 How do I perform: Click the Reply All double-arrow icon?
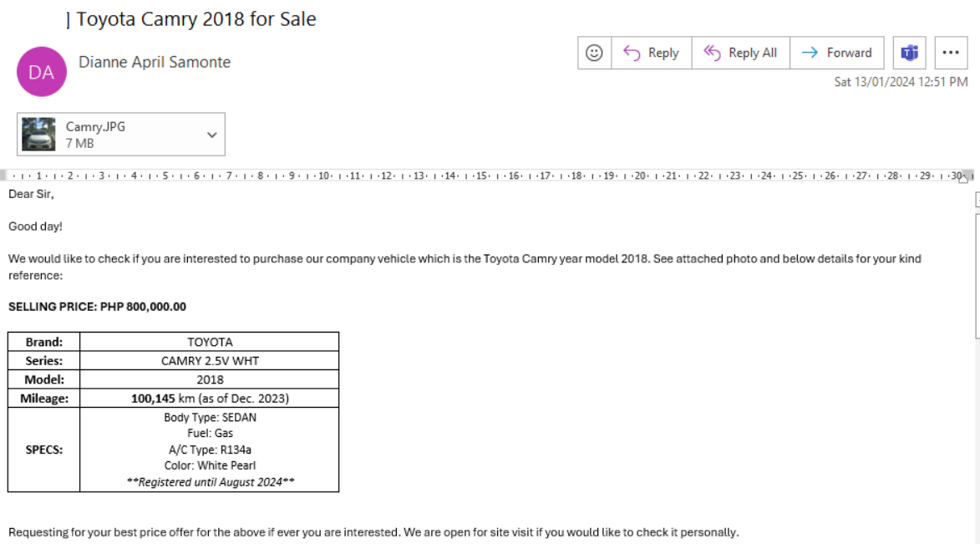click(x=712, y=53)
